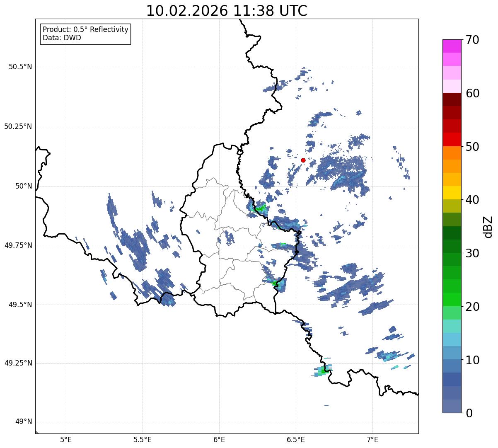Click the "Data: DWD" text
The width and height of the screenshot is (498, 448).
point(62,38)
